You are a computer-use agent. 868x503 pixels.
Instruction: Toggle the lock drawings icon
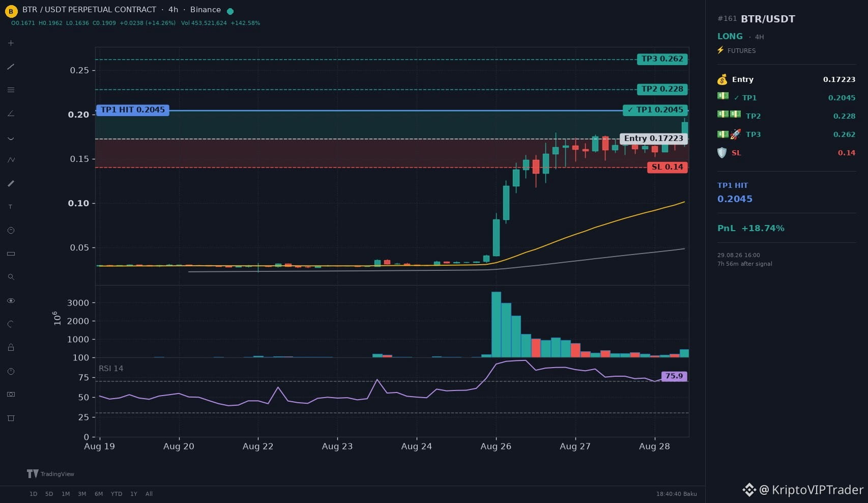pos(11,347)
